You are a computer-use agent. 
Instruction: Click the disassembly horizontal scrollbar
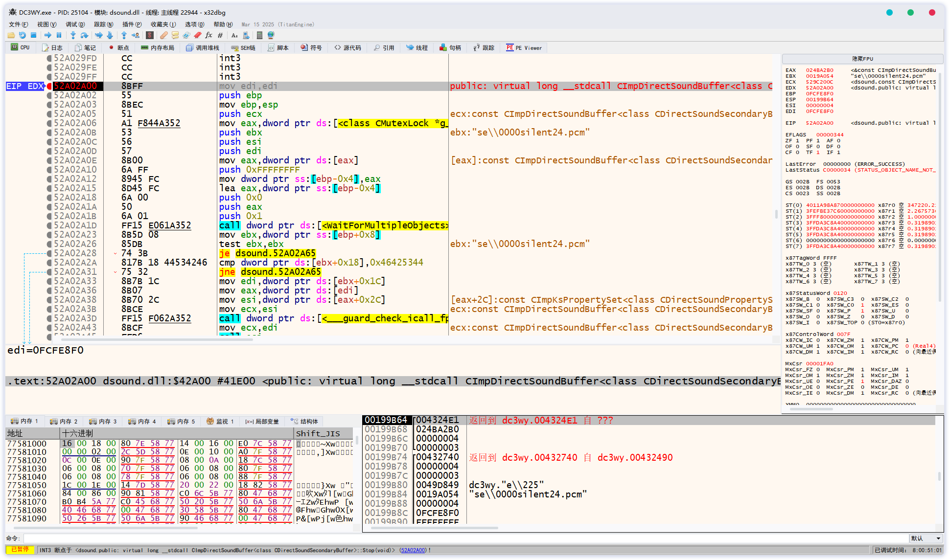click(157, 339)
